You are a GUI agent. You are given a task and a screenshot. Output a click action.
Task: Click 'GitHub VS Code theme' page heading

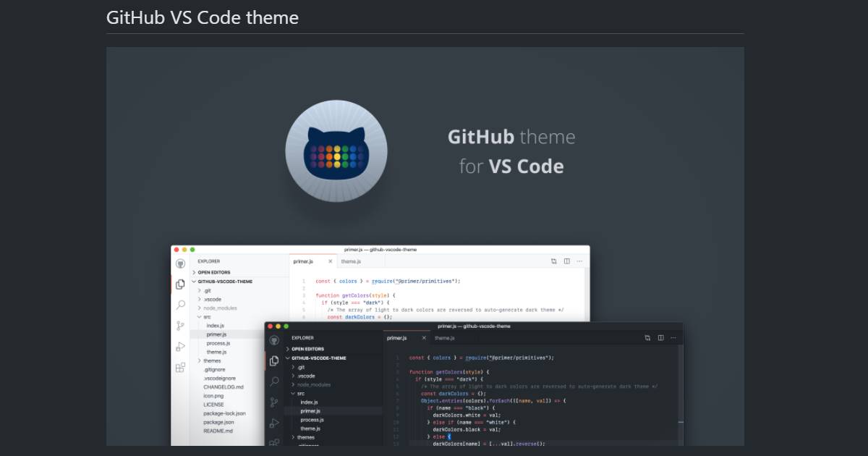click(x=203, y=17)
